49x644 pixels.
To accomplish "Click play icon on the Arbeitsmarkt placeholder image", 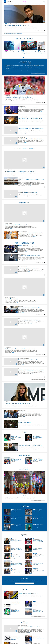I will pos(44,221).
